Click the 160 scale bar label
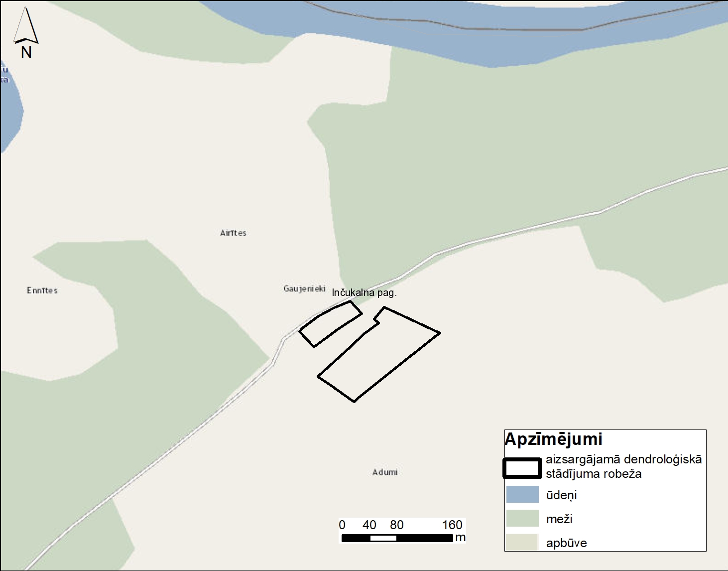The height and width of the screenshot is (571, 728). pyautogui.click(x=452, y=525)
